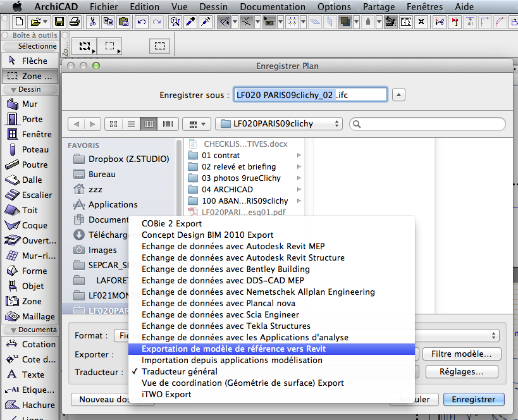518x420 pixels.
Task: Activate the Flèche arrow tool
Action: tap(34, 61)
